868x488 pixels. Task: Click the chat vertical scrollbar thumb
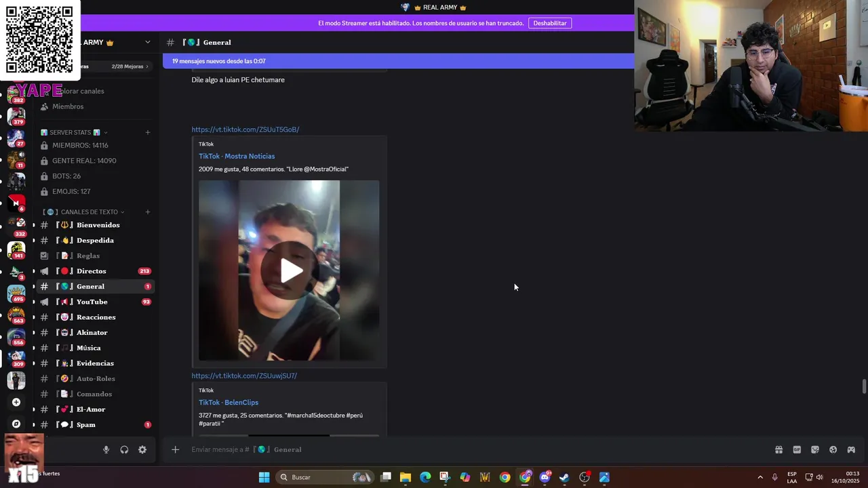pyautogui.click(x=864, y=386)
